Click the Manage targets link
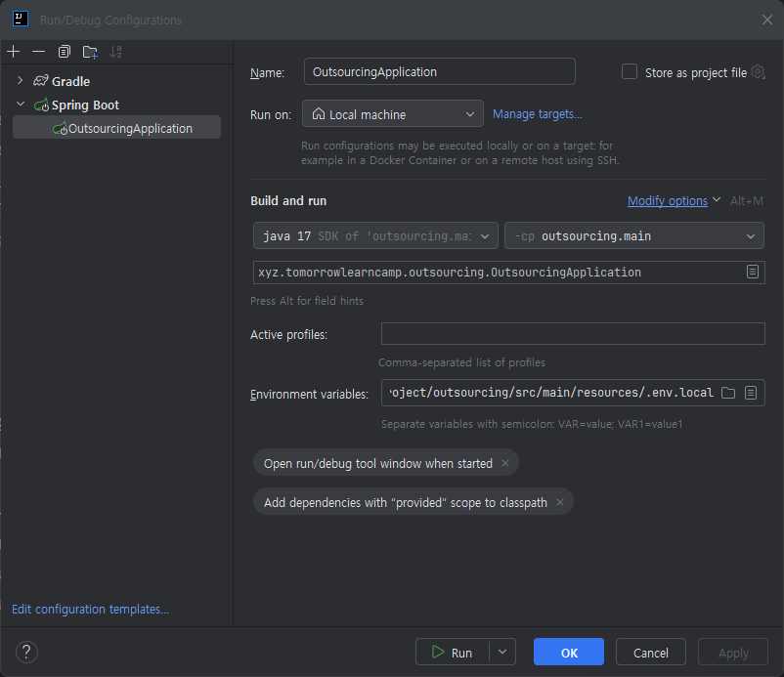The image size is (784, 677). (538, 114)
